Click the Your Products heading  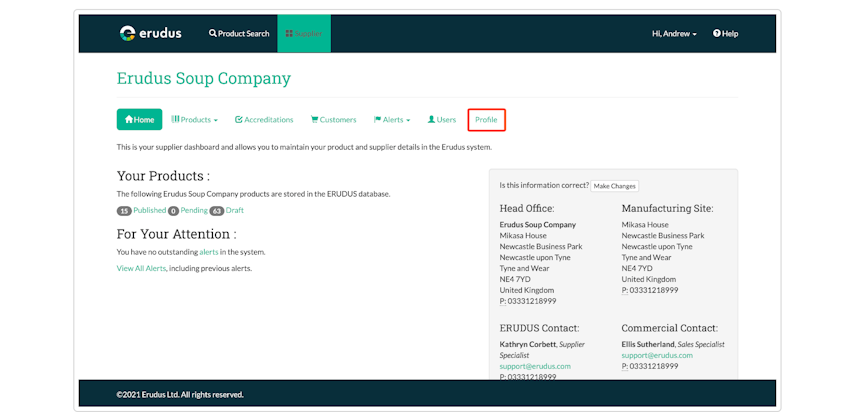163,176
